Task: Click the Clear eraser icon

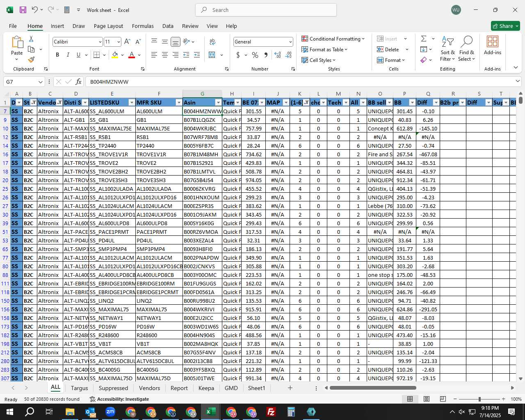Action: [424, 60]
